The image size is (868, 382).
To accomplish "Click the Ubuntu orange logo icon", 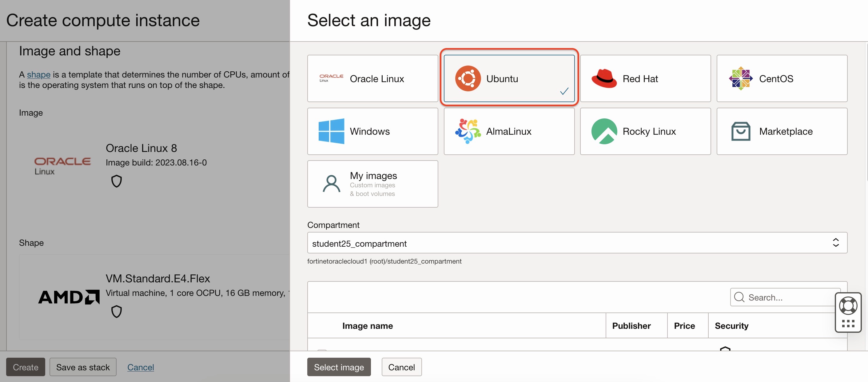I will tap(468, 78).
